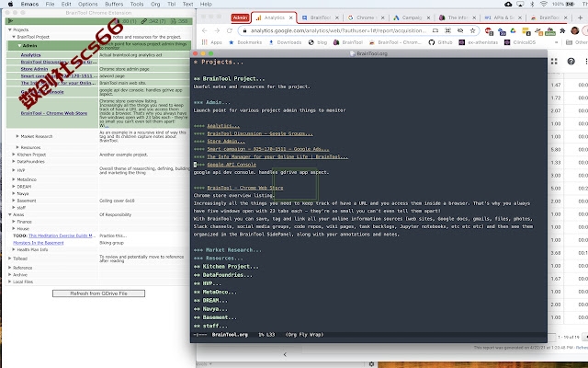Bookmark this page with the star icon
Viewport: 588px width, 368px height.
click(x=472, y=30)
